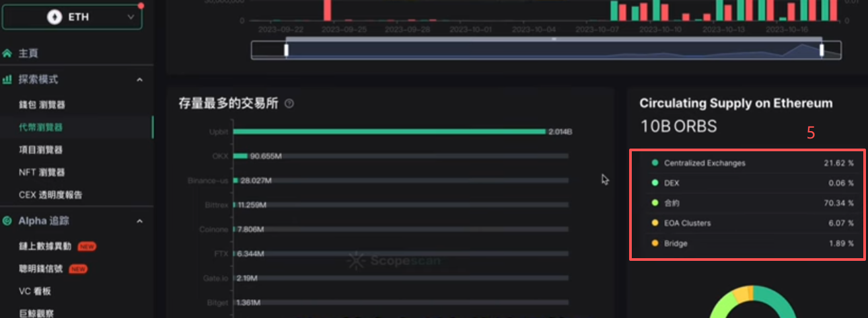Viewport: 868px width, 318px height.
Task: Click right handle of chart range slider
Action: click(822, 50)
